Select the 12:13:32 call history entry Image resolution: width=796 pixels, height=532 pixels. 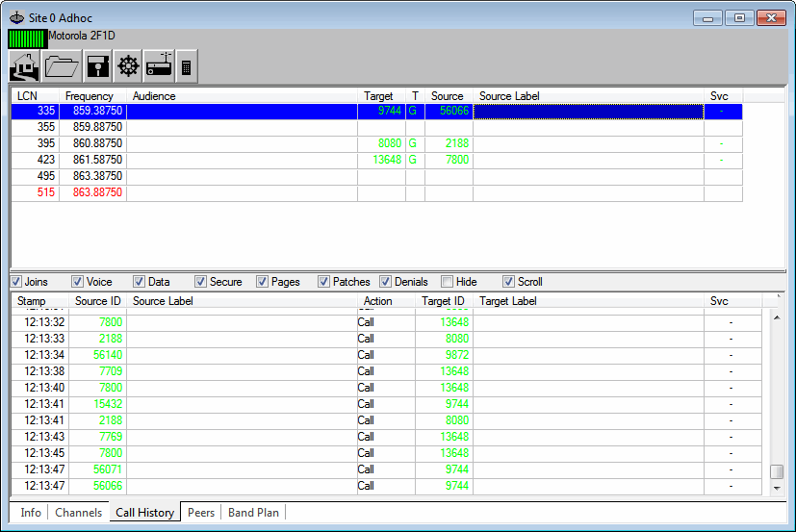(x=386, y=322)
